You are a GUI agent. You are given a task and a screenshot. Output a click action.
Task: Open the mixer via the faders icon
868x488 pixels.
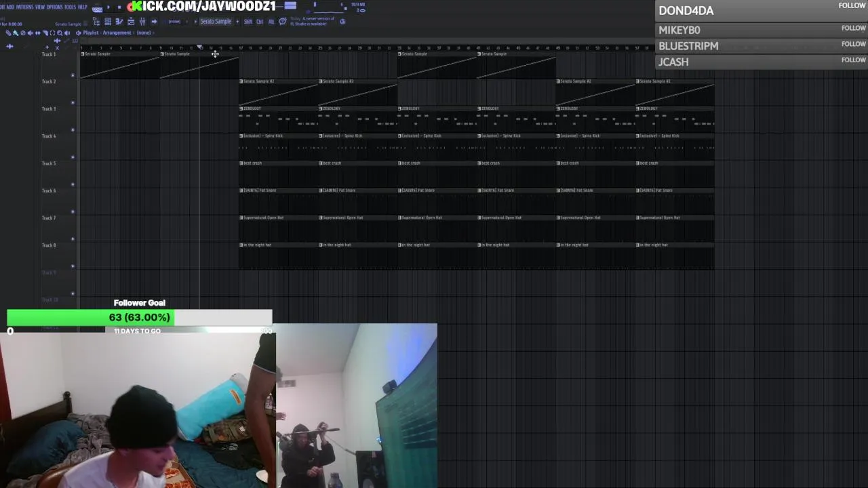[142, 22]
